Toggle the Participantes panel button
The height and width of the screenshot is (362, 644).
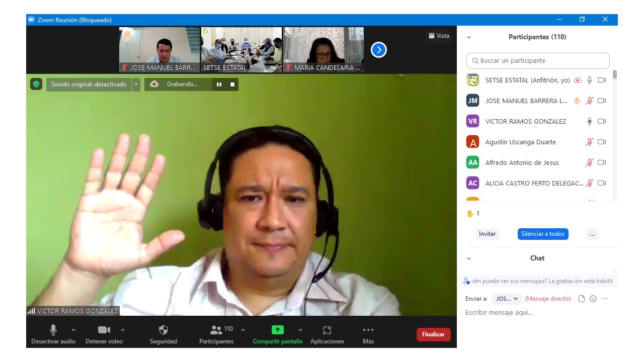[216, 334]
